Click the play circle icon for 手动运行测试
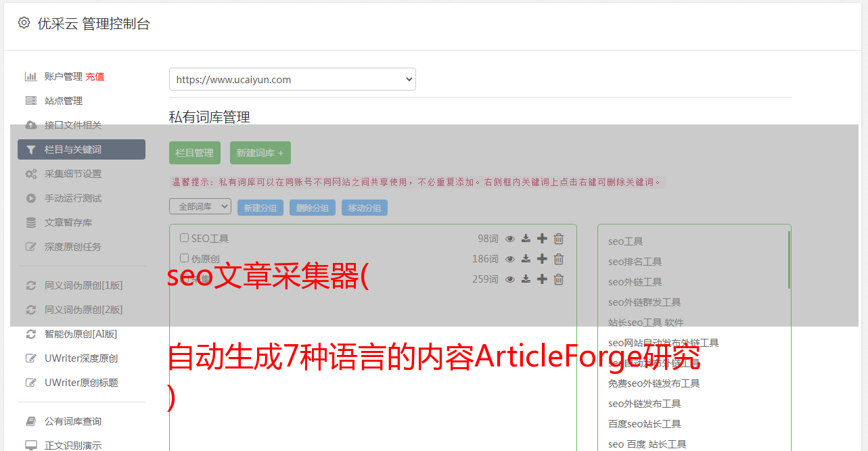868x451 pixels. [x=30, y=198]
